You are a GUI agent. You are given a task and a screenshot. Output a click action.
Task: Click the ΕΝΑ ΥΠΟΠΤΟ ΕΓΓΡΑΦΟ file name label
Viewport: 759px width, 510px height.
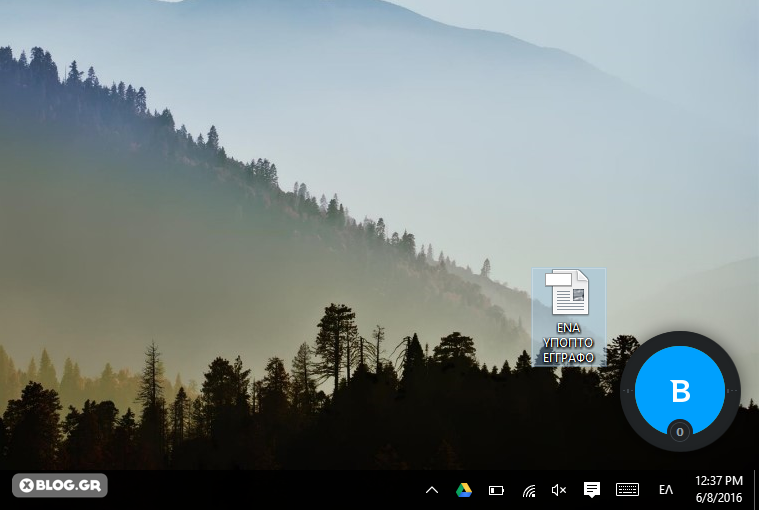(568, 342)
